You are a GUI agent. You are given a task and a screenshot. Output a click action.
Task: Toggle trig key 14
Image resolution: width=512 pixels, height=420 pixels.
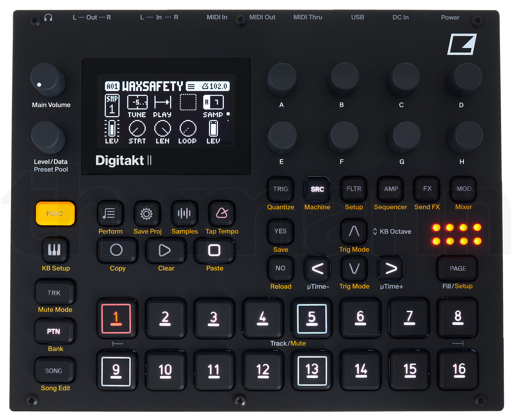[x=360, y=370]
